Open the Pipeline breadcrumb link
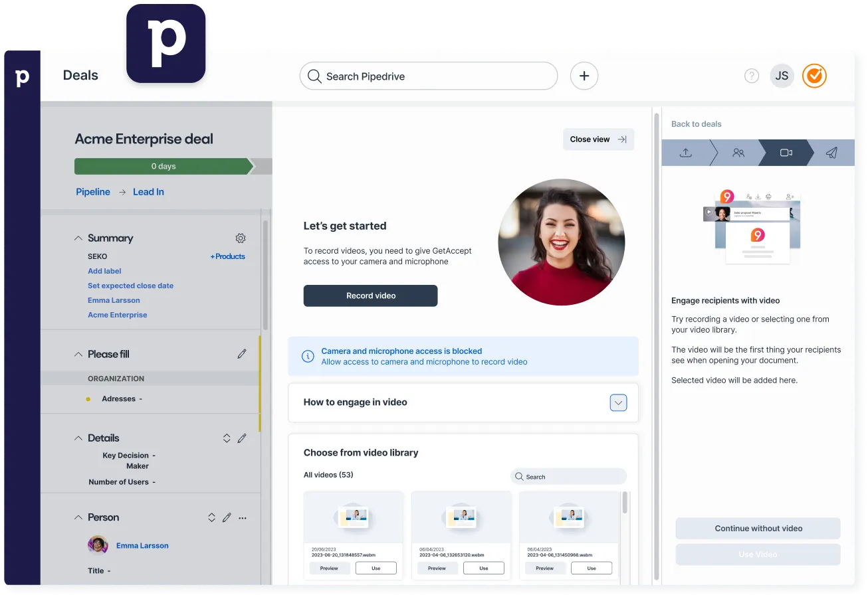 (x=93, y=192)
